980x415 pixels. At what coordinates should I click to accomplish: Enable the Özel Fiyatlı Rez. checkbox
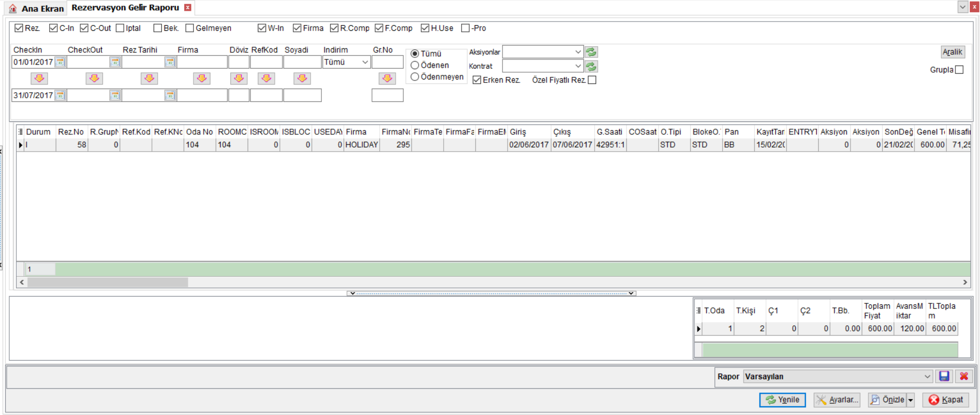[592, 80]
